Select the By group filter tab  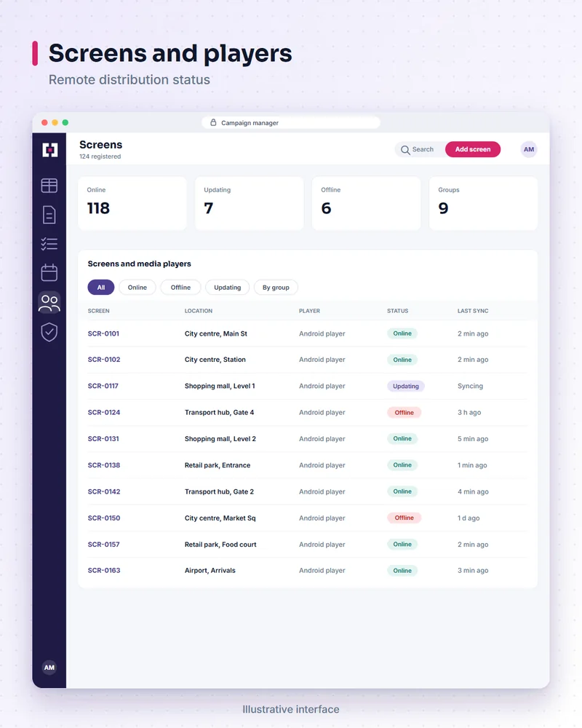[276, 288]
